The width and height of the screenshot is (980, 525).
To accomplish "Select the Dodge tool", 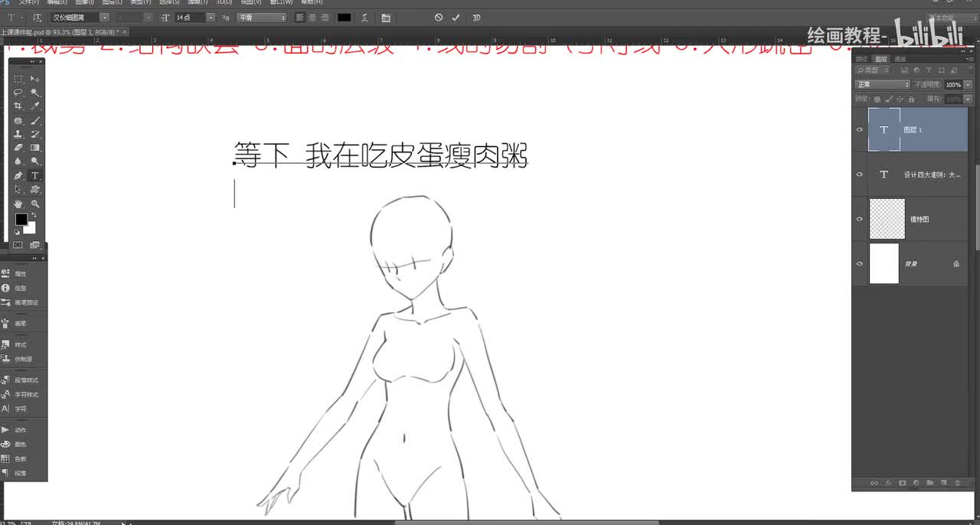I will coord(35,161).
